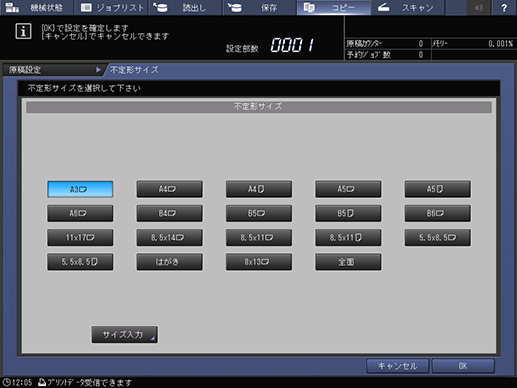Open help with the question mark icon
Image resolution: width=517 pixels, height=388 pixels.
pyautogui.click(x=504, y=7)
